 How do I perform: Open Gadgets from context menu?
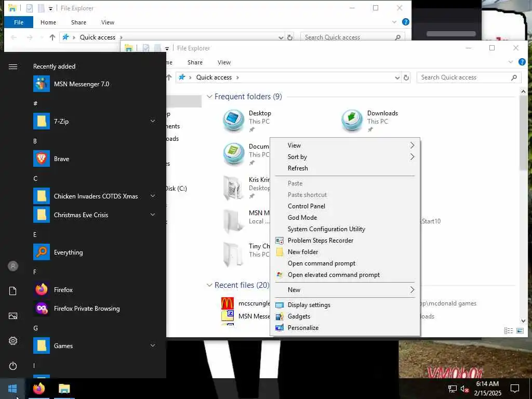tap(345, 316)
